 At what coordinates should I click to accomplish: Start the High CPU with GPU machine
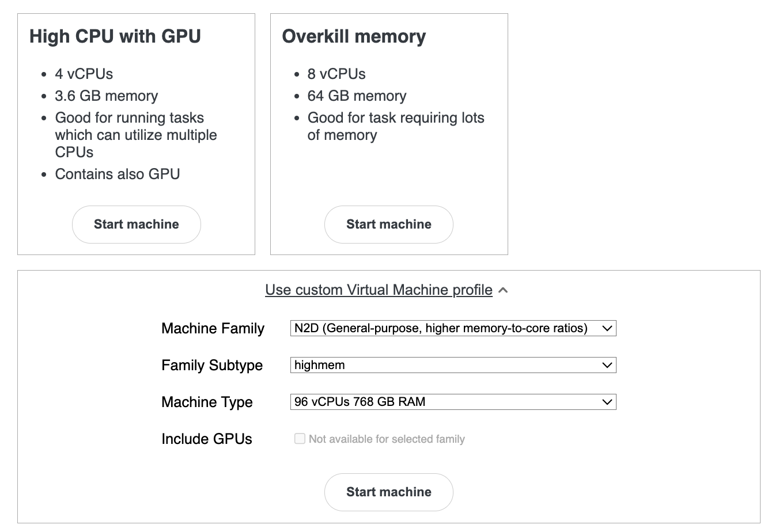pyautogui.click(x=136, y=225)
